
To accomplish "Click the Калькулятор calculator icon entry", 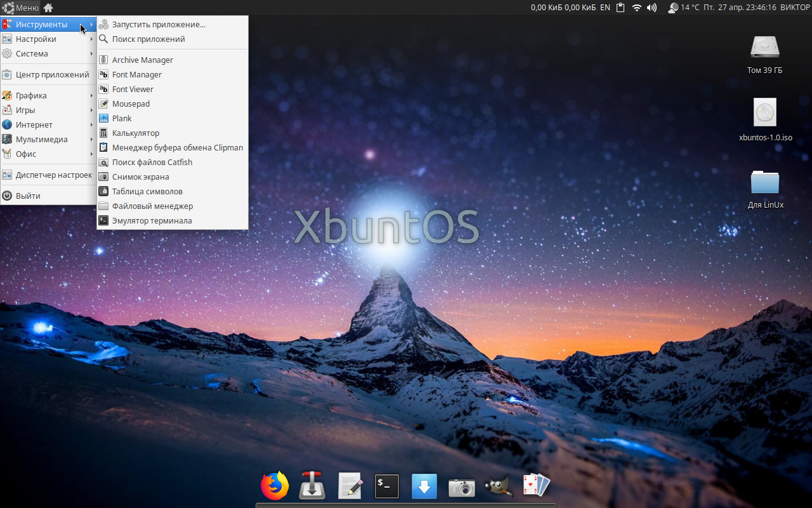I will tap(172, 133).
